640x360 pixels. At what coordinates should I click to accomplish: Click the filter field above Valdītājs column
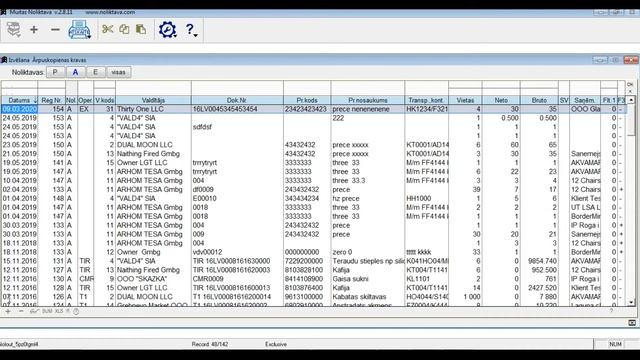[153, 88]
